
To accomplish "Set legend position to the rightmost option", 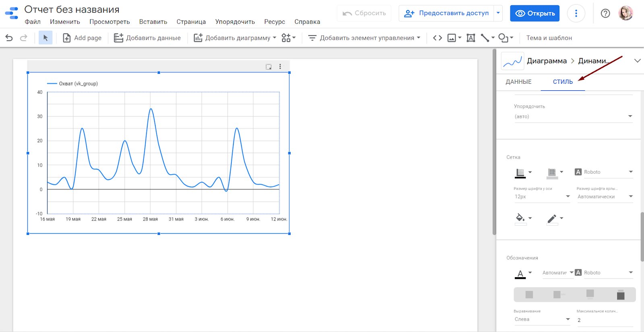I will [x=620, y=295].
